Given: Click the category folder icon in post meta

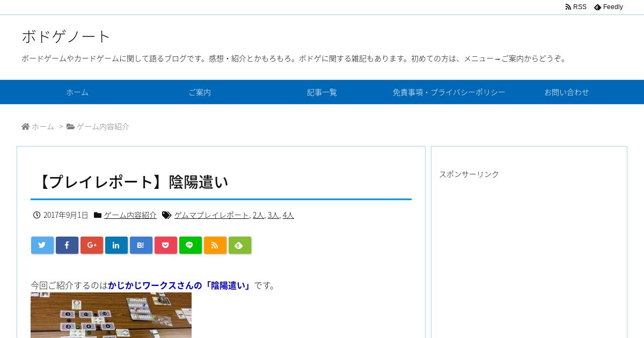Looking at the screenshot, I should point(98,215).
